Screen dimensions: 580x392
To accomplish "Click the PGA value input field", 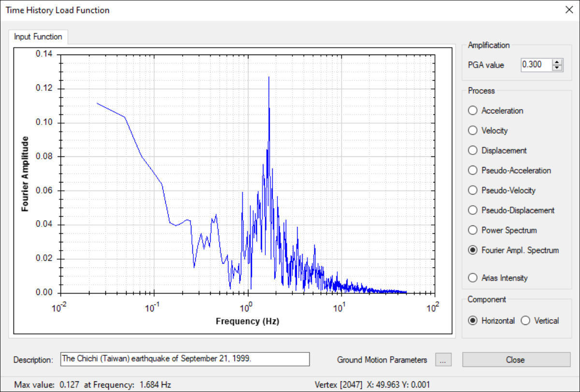I will coord(536,65).
